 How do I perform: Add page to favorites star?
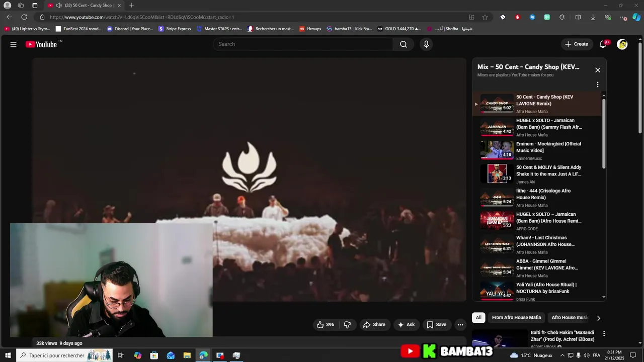tap(485, 17)
